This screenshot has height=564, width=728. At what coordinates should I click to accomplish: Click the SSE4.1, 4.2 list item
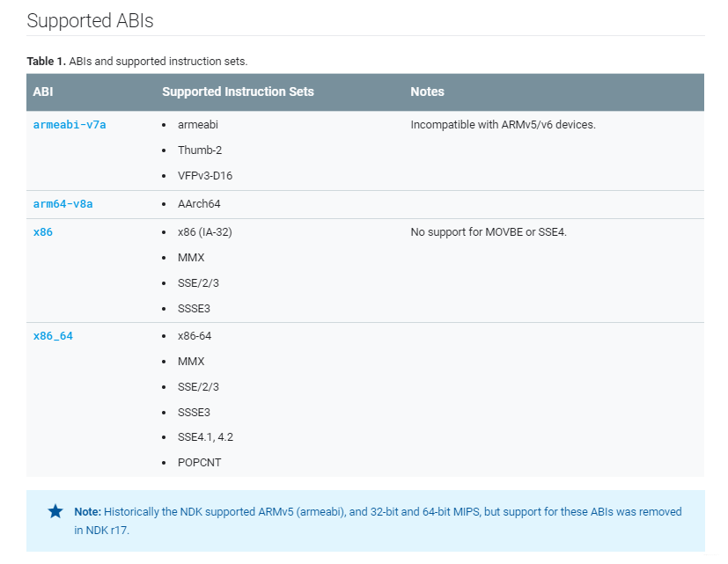[x=205, y=437]
